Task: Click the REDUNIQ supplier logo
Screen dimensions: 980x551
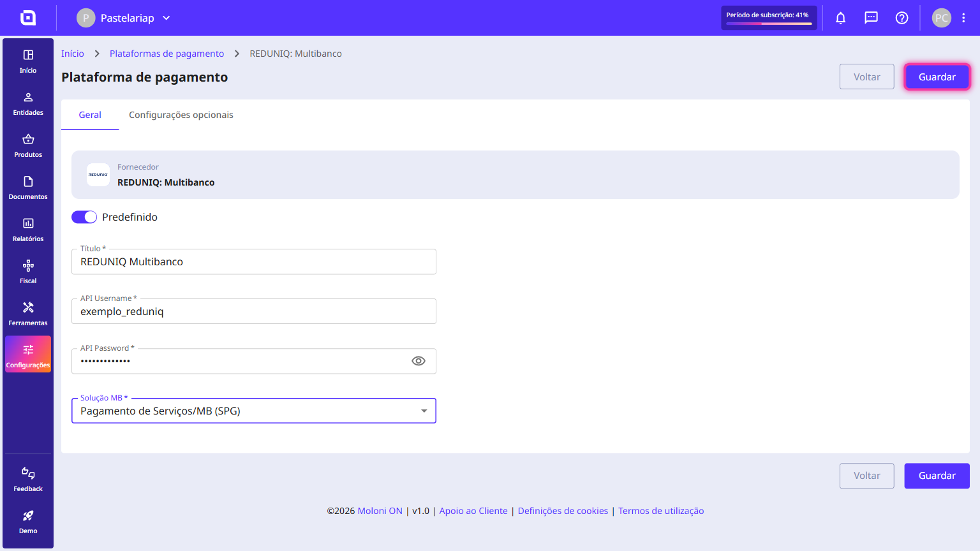Action: 98,175
